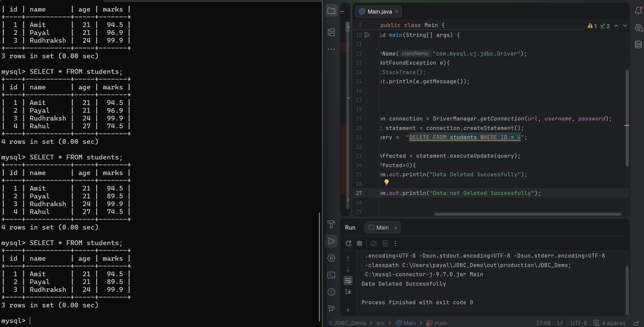Viewport: 644px width, 327px height.
Task: Navigate down the stack trace arrow
Action: click(348, 269)
